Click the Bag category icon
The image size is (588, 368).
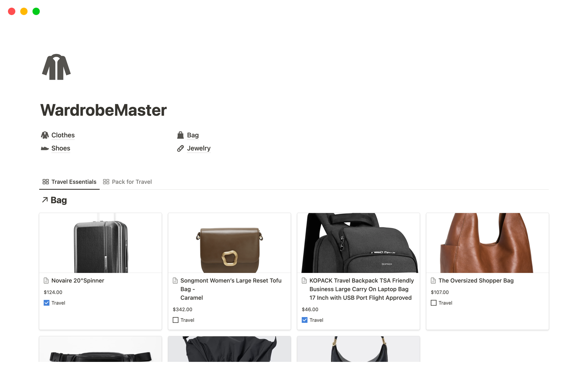[x=181, y=135]
